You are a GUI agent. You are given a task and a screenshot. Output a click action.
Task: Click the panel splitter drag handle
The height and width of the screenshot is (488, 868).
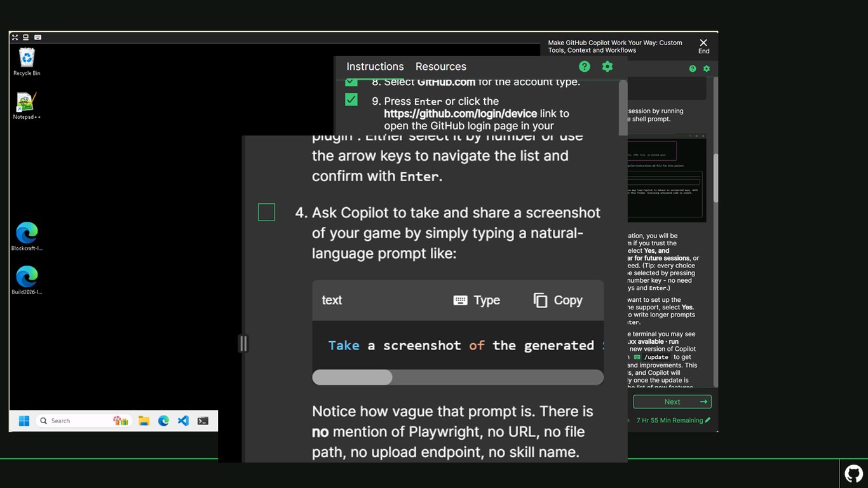243,344
